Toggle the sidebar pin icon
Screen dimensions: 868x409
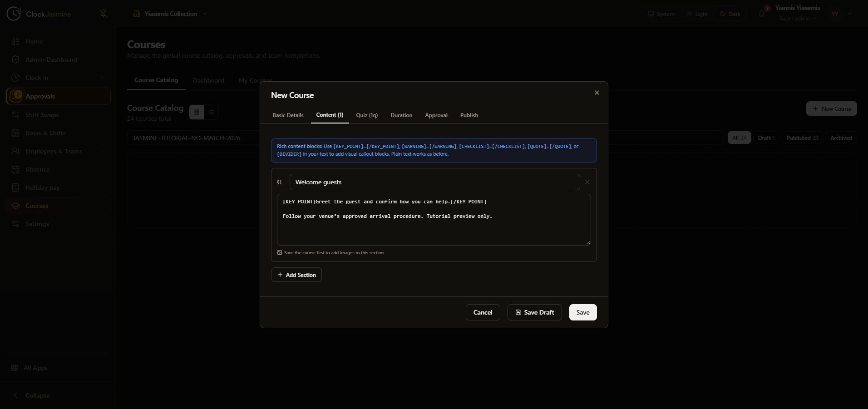104,14
